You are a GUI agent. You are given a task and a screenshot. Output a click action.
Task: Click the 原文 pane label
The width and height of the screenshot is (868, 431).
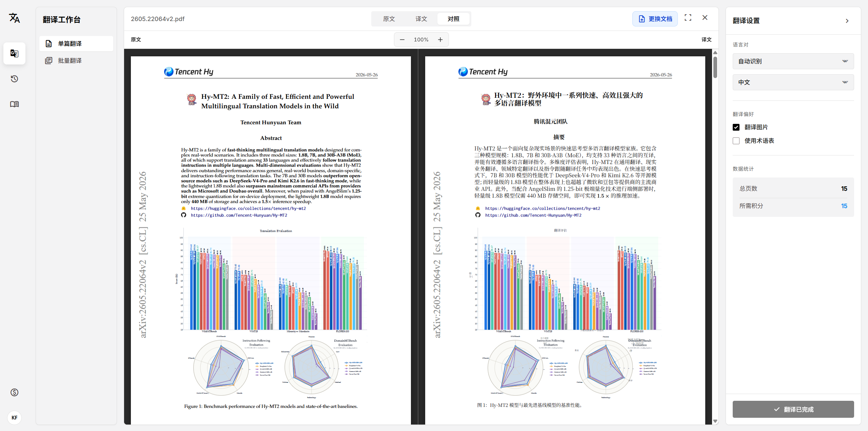[x=136, y=40]
